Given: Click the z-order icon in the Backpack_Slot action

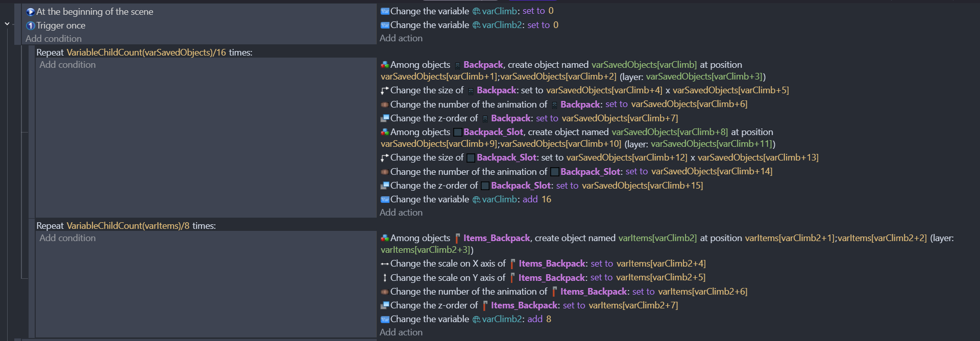Looking at the screenshot, I should 385,186.
